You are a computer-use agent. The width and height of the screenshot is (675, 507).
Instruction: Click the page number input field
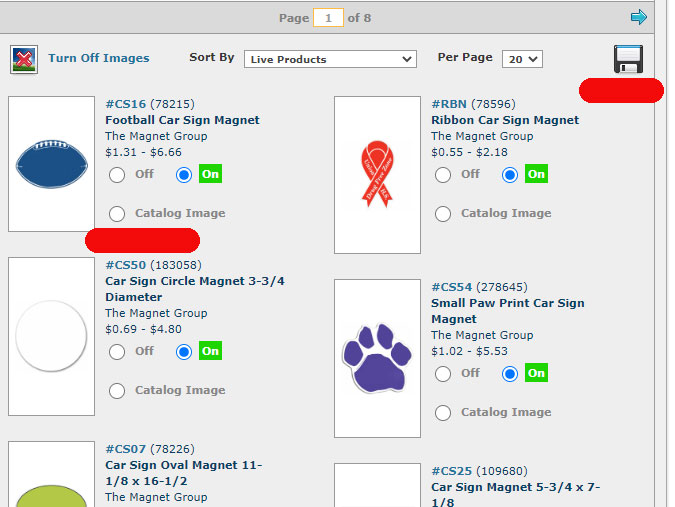tap(328, 18)
